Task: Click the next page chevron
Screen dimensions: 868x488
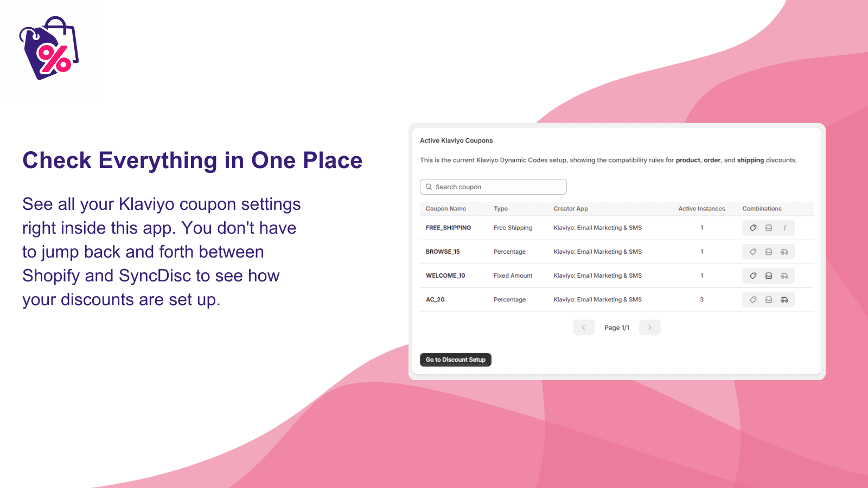Action: [x=649, y=328]
